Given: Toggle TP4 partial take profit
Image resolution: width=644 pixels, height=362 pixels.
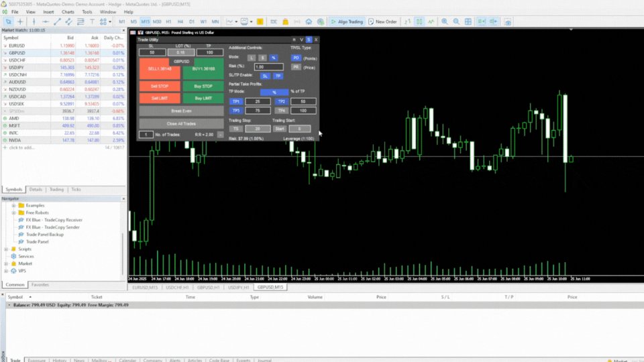Looking at the screenshot, I should click(x=281, y=111).
